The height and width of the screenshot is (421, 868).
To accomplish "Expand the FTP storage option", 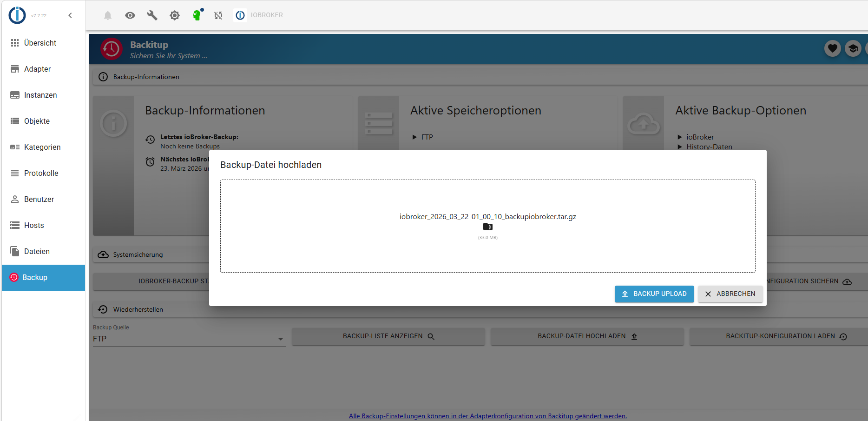I will 414,137.
